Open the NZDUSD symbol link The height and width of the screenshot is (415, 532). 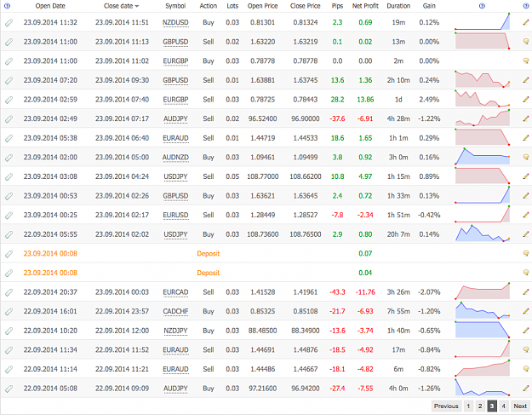[x=175, y=22]
